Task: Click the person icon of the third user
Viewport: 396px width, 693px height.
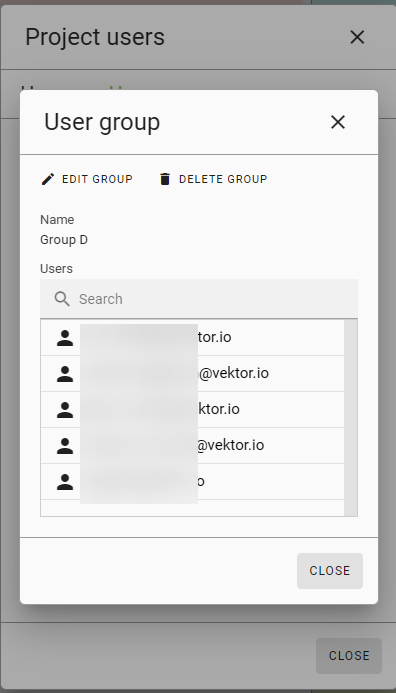Action: 65,410
